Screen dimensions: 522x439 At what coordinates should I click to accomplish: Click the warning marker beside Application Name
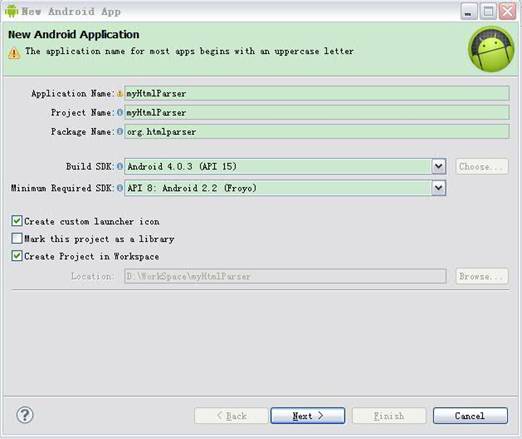pos(120,94)
